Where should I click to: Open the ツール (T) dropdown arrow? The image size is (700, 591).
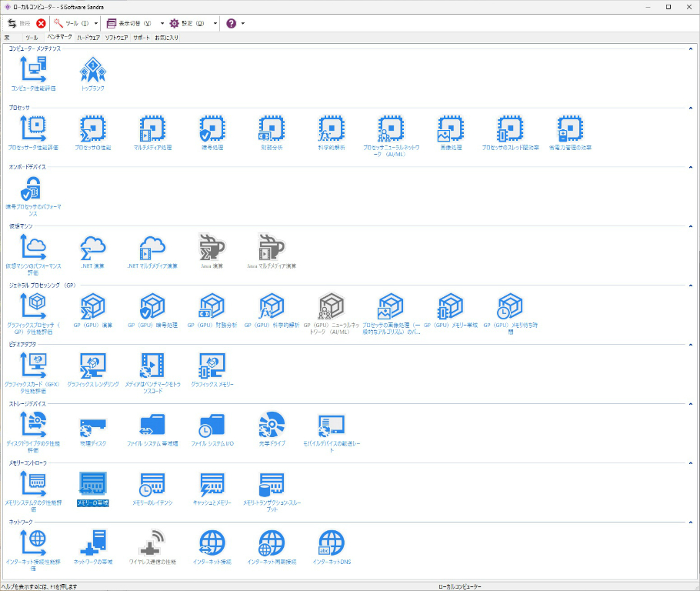[x=96, y=23]
